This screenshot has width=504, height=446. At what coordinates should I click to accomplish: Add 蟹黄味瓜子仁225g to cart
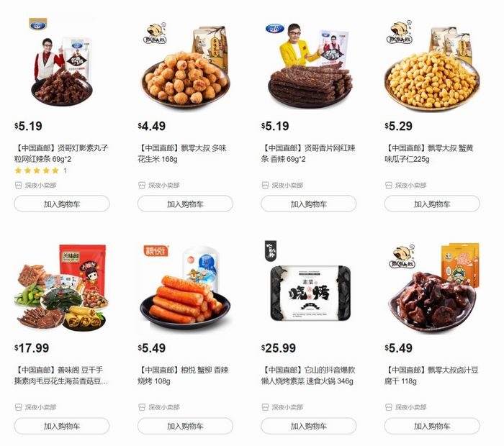432,204
